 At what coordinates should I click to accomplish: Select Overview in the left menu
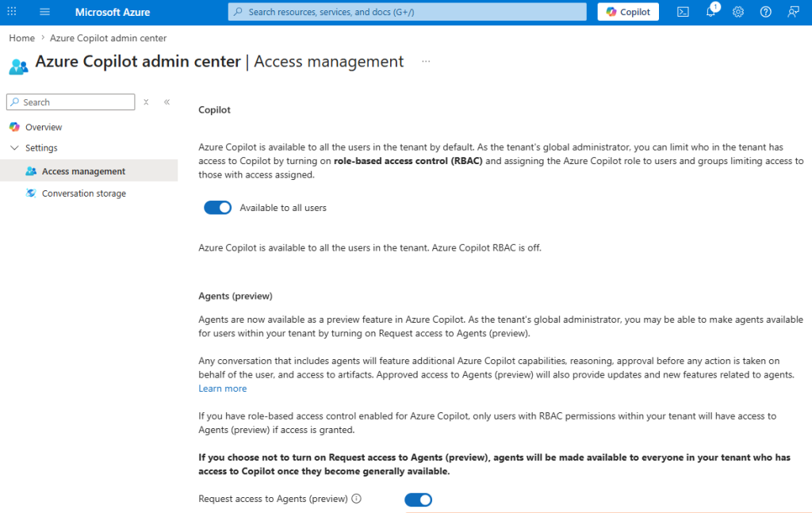44,128
